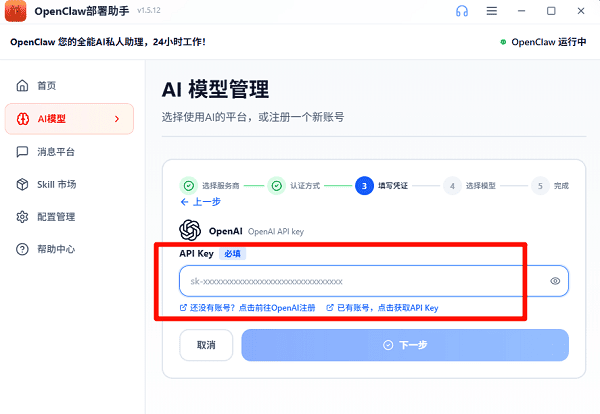Open 已有账号,点击获取API Key link
The height and width of the screenshot is (414, 600).
(x=382, y=308)
